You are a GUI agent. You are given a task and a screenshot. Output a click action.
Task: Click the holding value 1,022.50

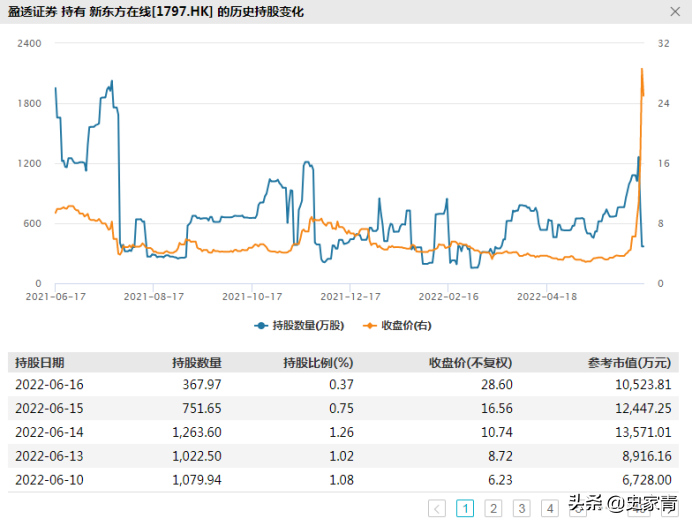click(x=197, y=456)
